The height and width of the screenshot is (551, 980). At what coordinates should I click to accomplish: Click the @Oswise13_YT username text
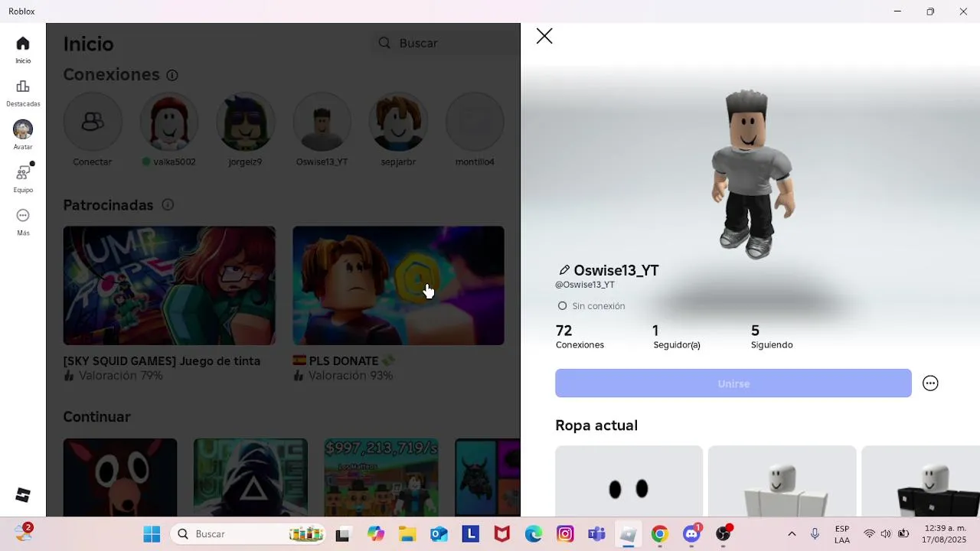coord(585,285)
